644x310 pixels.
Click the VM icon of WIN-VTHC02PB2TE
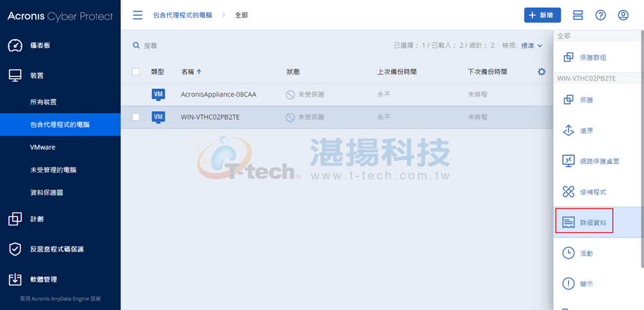(158, 117)
